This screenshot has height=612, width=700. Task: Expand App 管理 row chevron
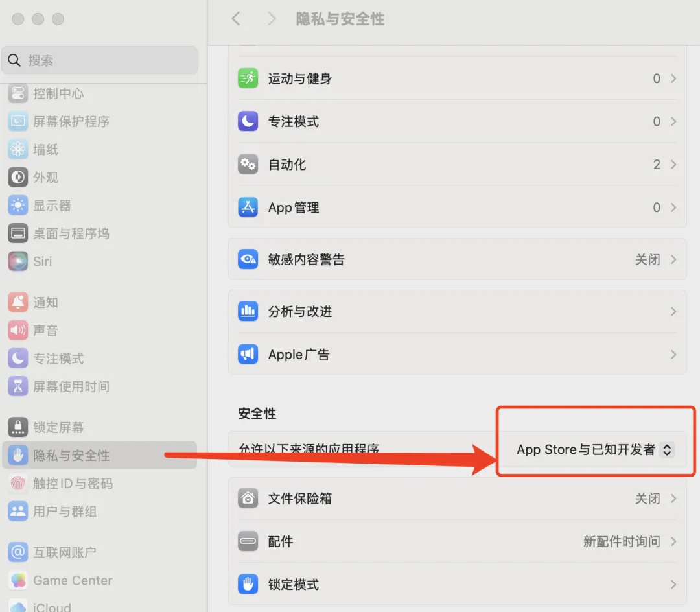click(x=673, y=207)
